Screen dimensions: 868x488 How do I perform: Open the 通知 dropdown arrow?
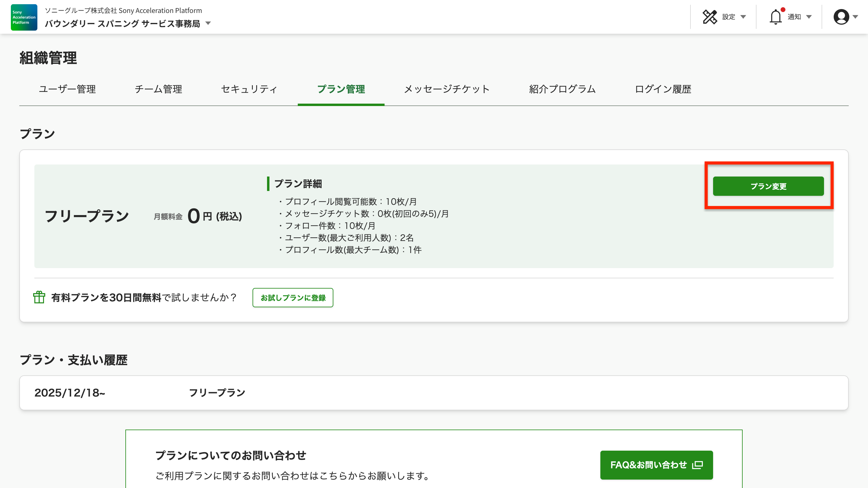[x=809, y=17]
